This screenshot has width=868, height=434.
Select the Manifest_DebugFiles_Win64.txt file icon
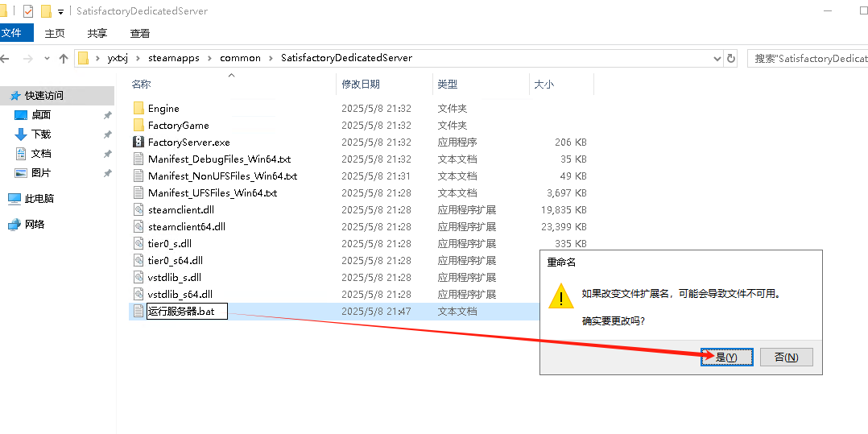[x=138, y=159]
